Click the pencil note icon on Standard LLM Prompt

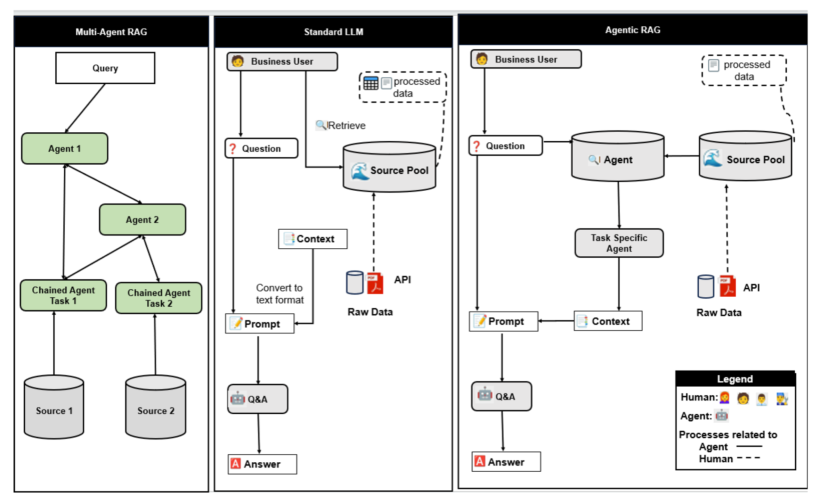pos(236,323)
